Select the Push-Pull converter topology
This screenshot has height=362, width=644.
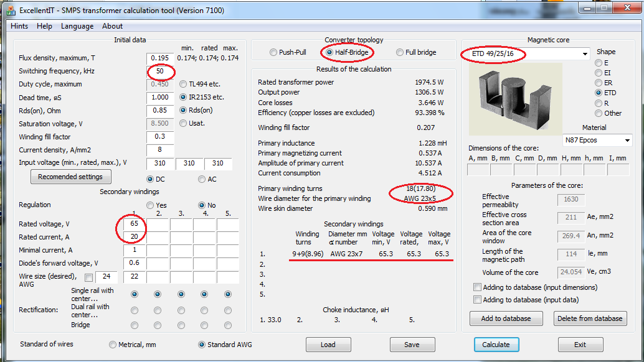(x=273, y=52)
